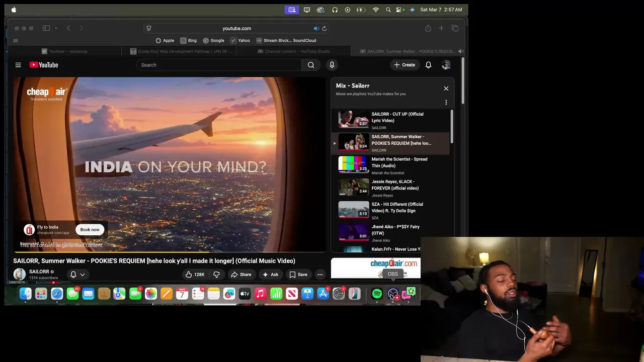Click the Mix playlist scrollbar
Viewport: 644px width, 362px height.
(x=452, y=127)
